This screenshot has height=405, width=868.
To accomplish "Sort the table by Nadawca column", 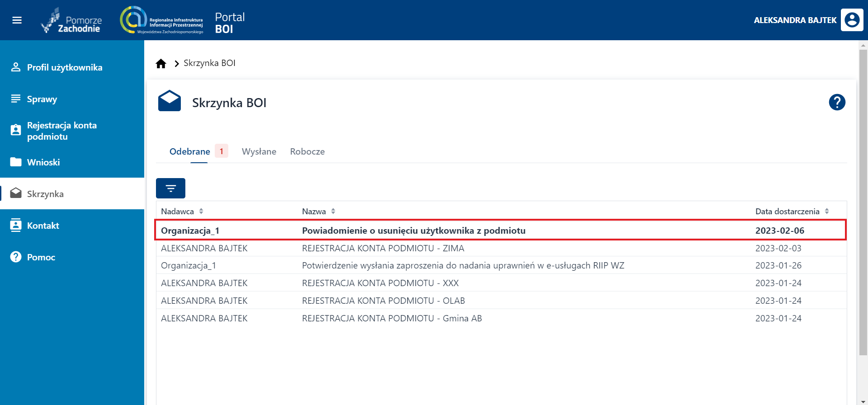I will point(201,211).
